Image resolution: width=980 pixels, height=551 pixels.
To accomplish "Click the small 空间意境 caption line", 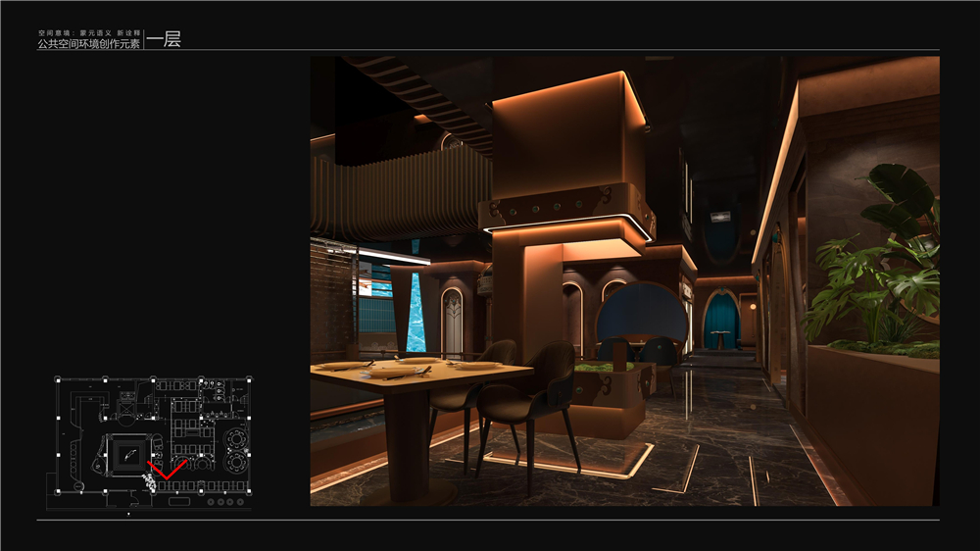I will (x=89, y=32).
